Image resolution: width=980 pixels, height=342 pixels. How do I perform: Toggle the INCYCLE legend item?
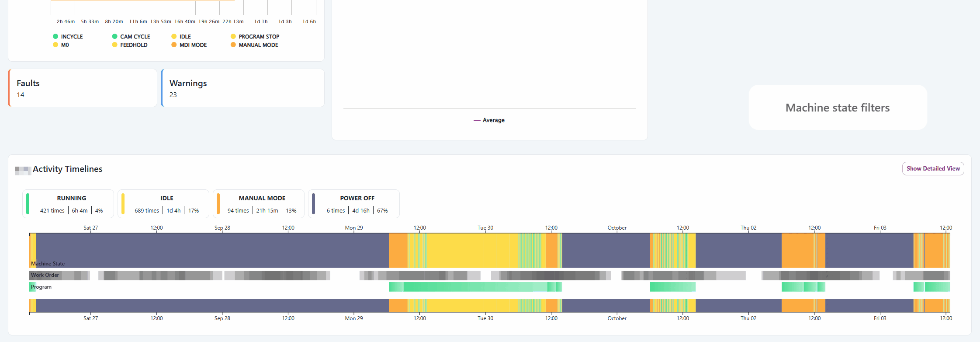click(68, 37)
